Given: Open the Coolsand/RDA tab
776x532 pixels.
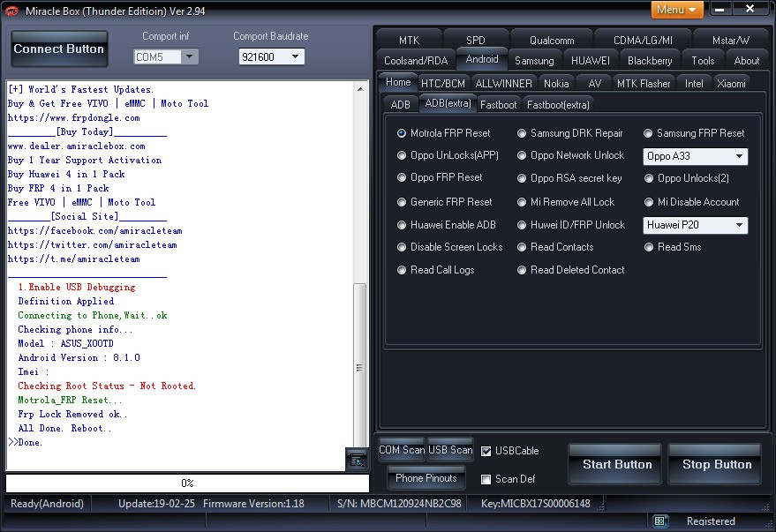Looking at the screenshot, I should (x=416, y=60).
